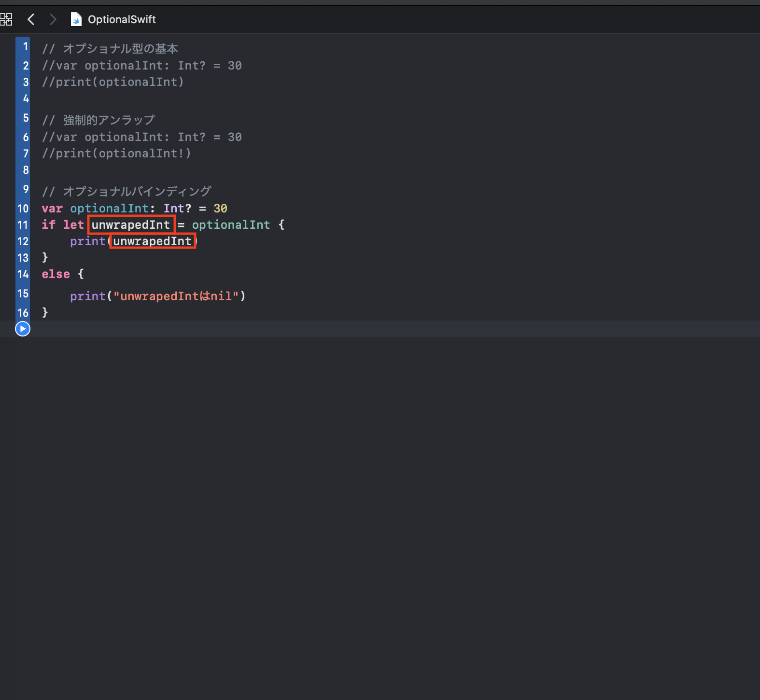Click the string "unwrapedIntはnil"

pos(176,296)
